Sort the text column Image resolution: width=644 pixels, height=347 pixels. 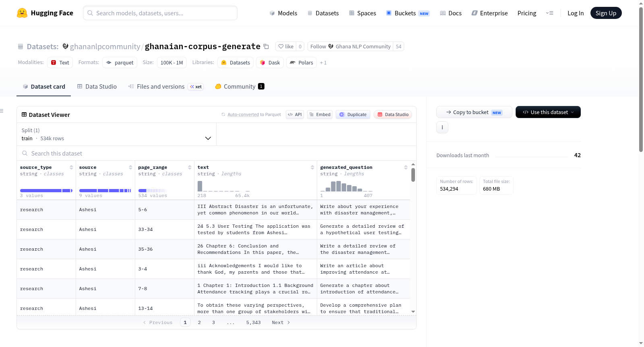click(312, 167)
